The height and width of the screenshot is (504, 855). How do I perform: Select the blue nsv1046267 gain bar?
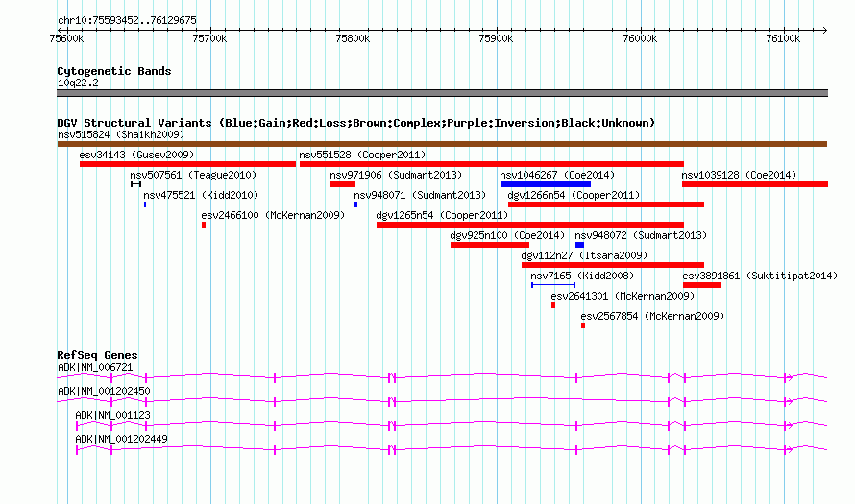click(546, 184)
